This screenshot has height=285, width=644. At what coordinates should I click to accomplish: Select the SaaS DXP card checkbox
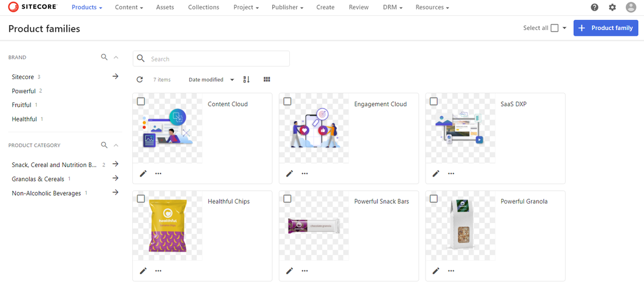[434, 101]
